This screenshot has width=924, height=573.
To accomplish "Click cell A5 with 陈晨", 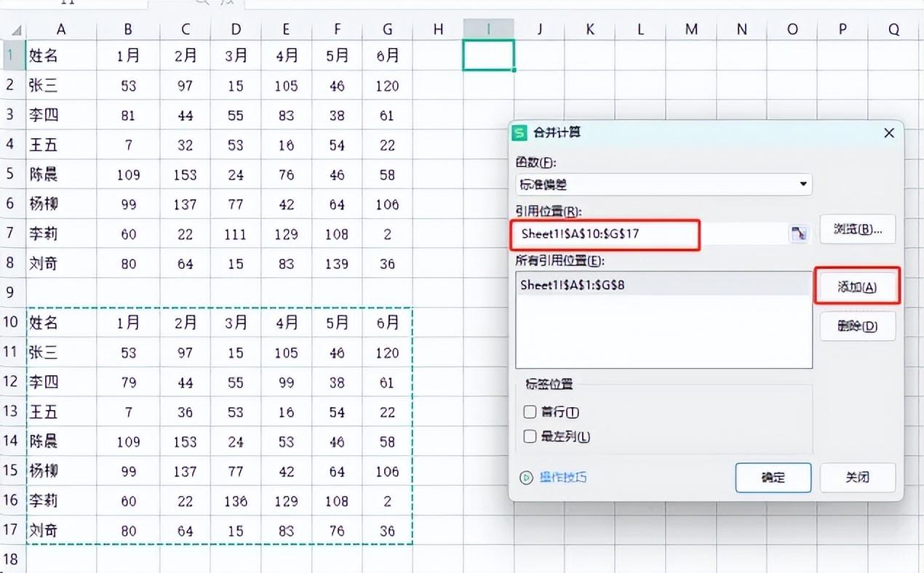I will [61, 175].
